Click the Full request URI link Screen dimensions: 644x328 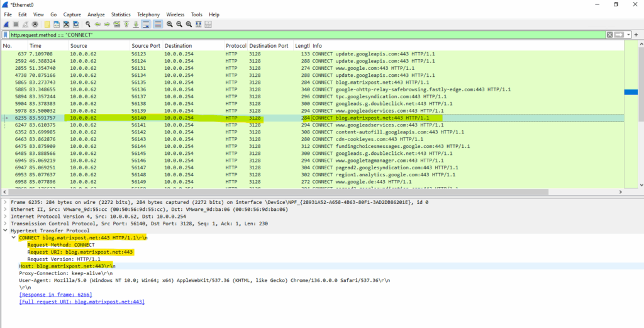tap(82, 302)
